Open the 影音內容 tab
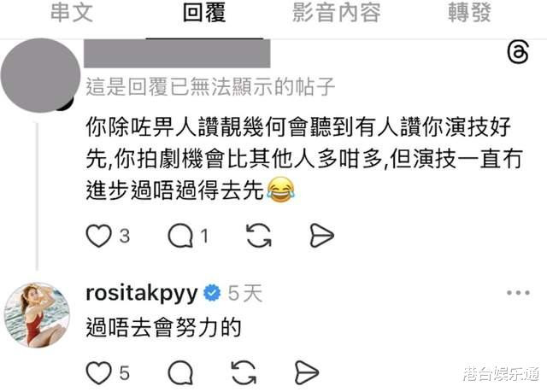Screen dimensions: 547x392 (336, 13)
